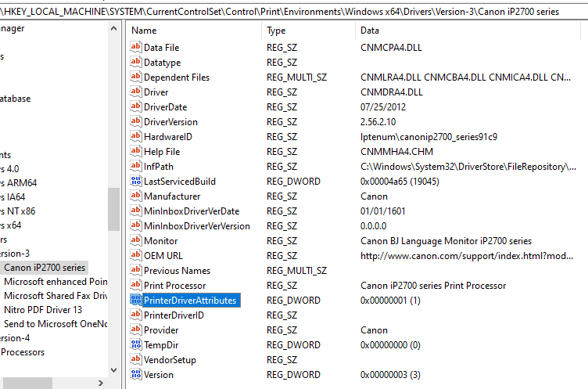
Task: Click the 0x00004a65 (19045) data cell
Action: point(400,182)
